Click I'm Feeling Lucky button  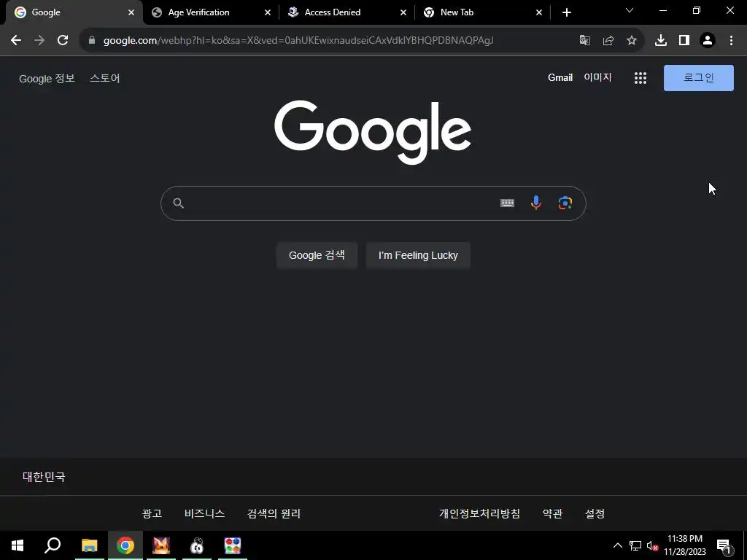click(418, 255)
